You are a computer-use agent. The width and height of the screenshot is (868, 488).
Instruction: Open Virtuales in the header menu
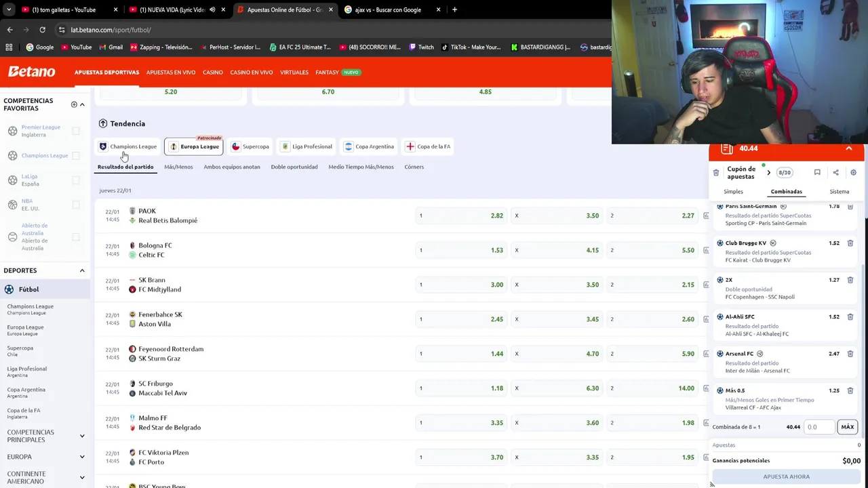294,73
